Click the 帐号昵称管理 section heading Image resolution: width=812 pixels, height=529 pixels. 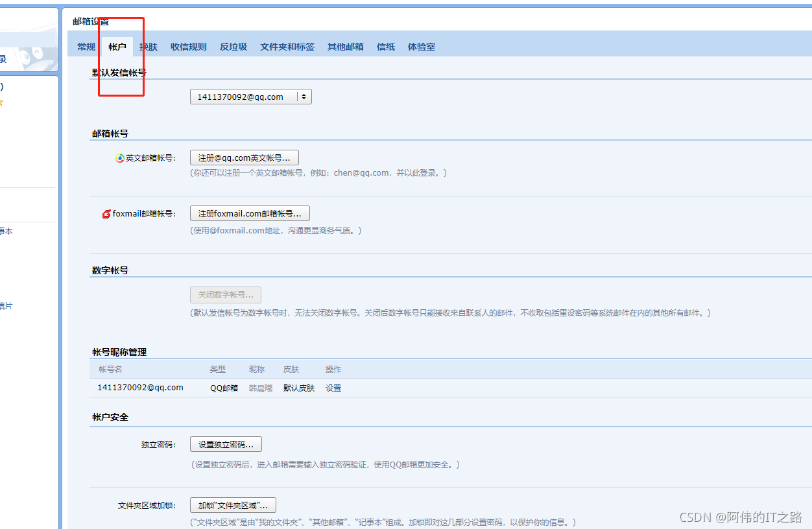[x=119, y=352]
